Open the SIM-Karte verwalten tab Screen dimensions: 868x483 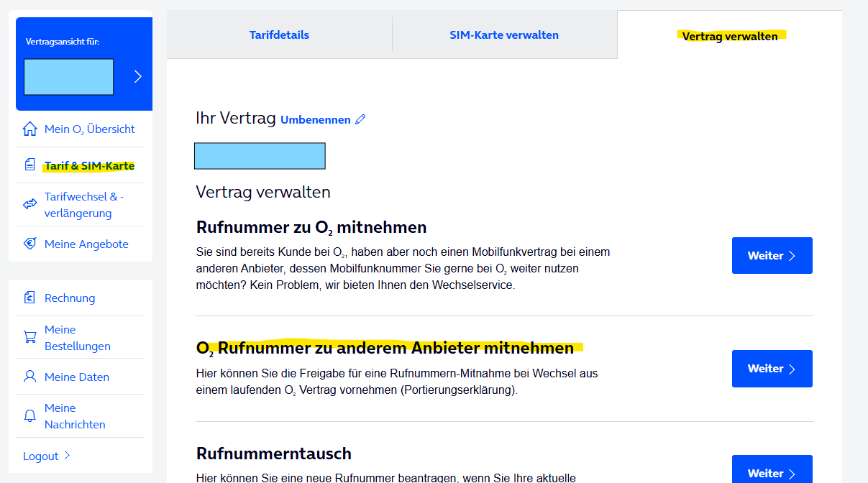[x=504, y=34]
